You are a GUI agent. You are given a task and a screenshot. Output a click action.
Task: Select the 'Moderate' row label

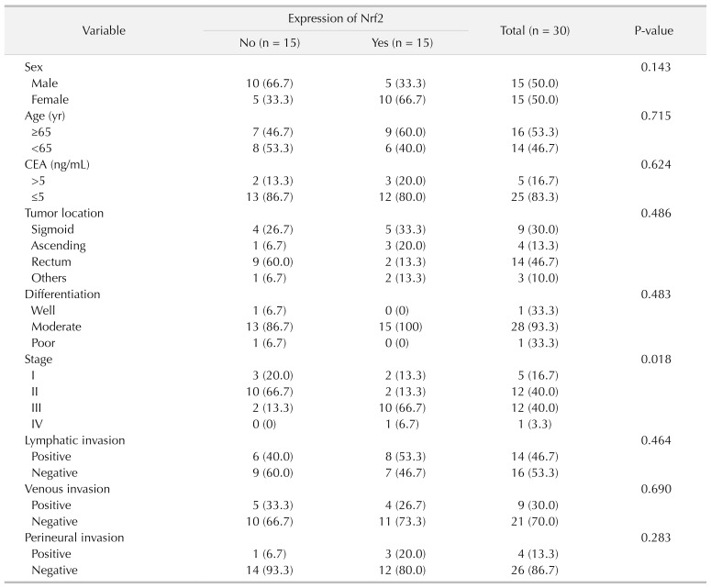tap(57, 326)
